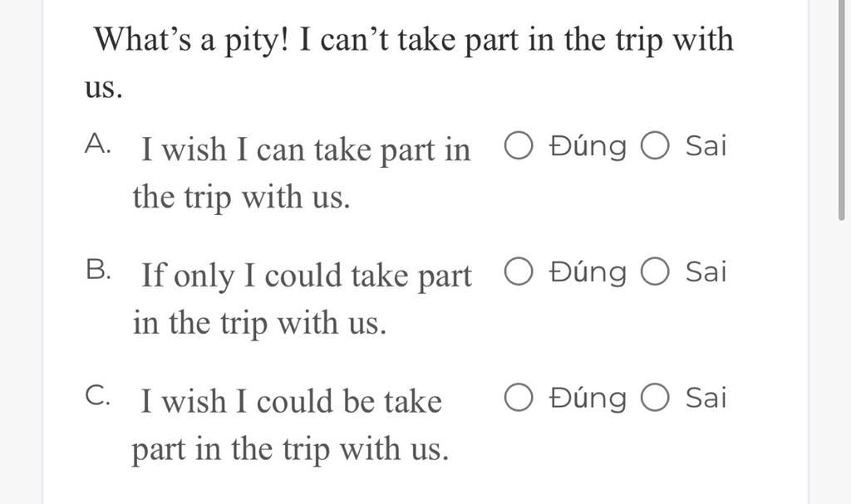
Task: Mark option B as Đúng via its circle
Action: (519, 272)
